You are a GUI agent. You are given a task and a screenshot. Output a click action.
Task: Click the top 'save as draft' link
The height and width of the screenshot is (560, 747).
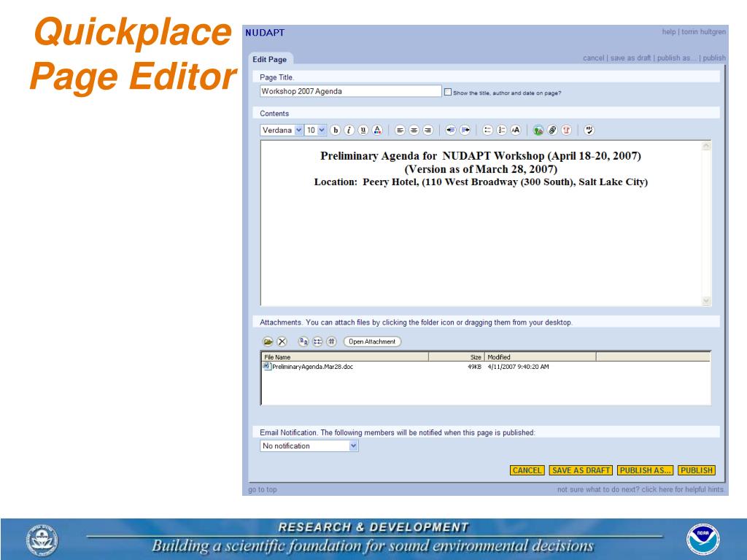pyautogui.click(x=630, y=58)
